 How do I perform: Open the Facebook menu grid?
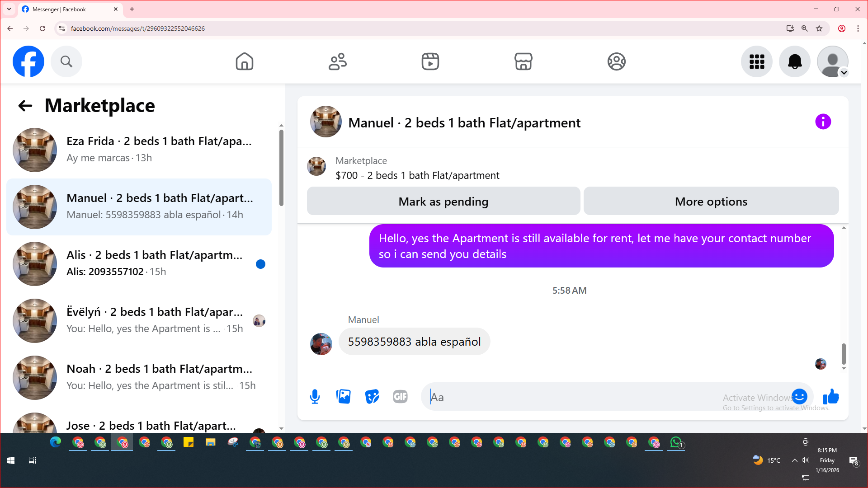pos(756,61)
